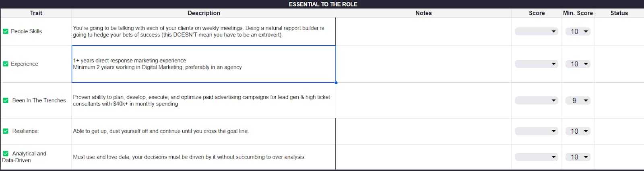Click the selection fill handle on Experience cell

tap(336, 83)
